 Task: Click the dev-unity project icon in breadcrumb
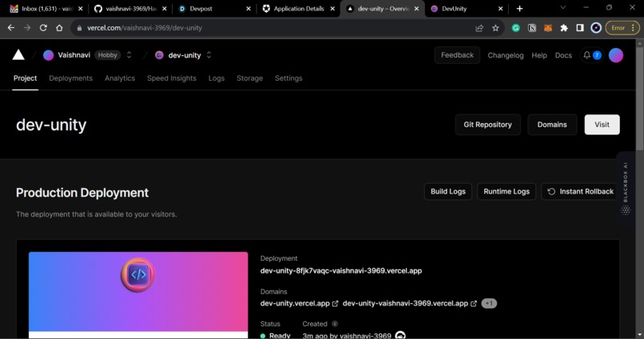[x=159, y=55]
